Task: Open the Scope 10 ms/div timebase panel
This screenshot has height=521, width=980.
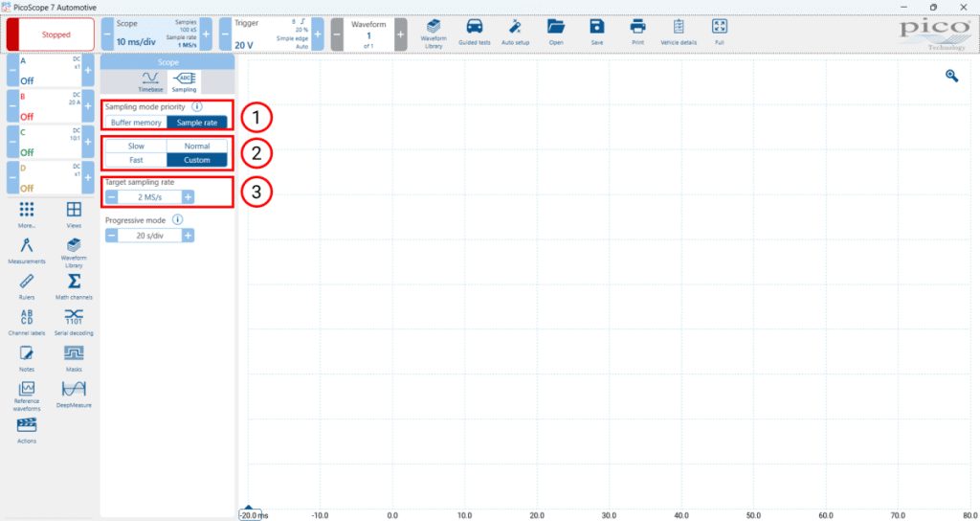Action: [156, 34]
